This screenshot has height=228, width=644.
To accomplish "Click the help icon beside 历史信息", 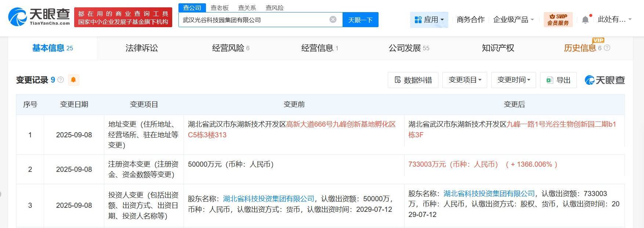I will (x=607, y=48).
